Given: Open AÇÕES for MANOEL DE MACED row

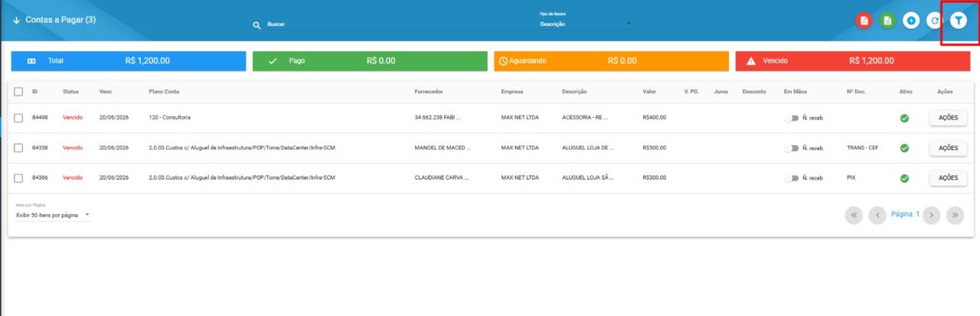Looking at the screenshot, I should tap(948, 148).
